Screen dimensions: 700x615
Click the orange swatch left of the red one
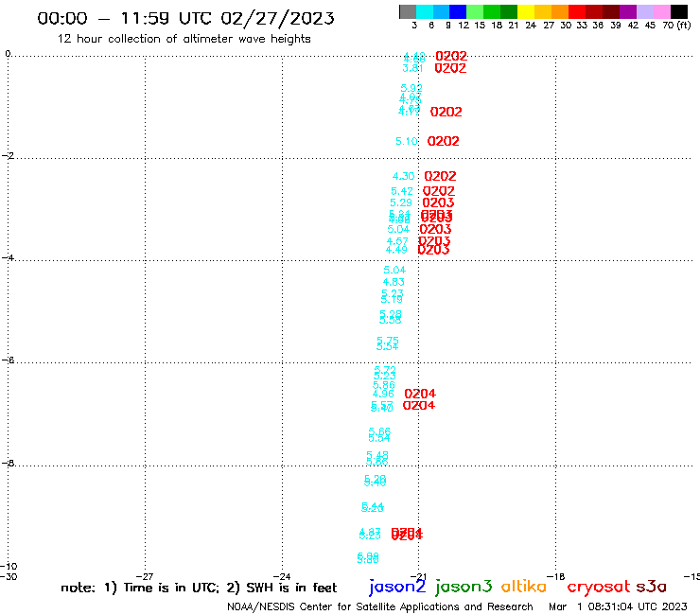pos(560,11)
